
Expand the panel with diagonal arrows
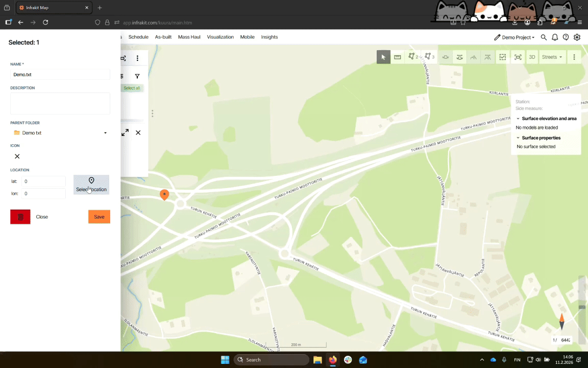tap(125, 132)
